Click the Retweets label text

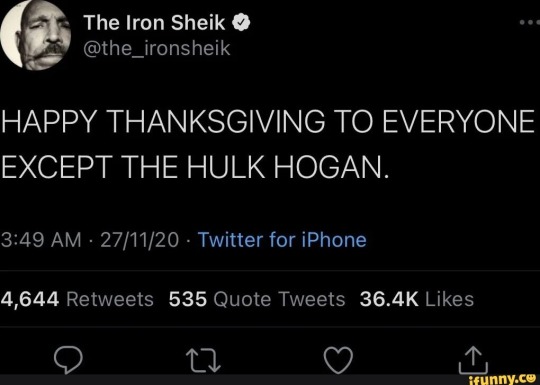pos(110,299)
